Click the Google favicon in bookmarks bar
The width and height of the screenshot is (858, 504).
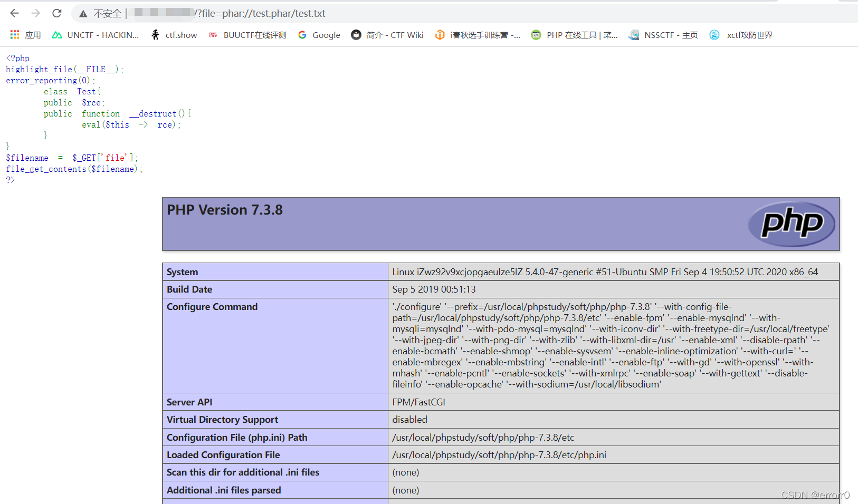click(x=302, y=35)
